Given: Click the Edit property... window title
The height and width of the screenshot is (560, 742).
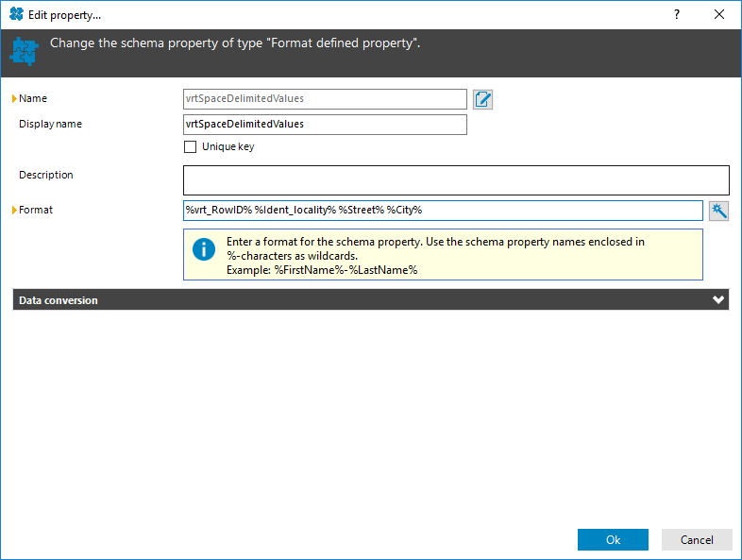Looking at the screenshot, I should point(64,15).
